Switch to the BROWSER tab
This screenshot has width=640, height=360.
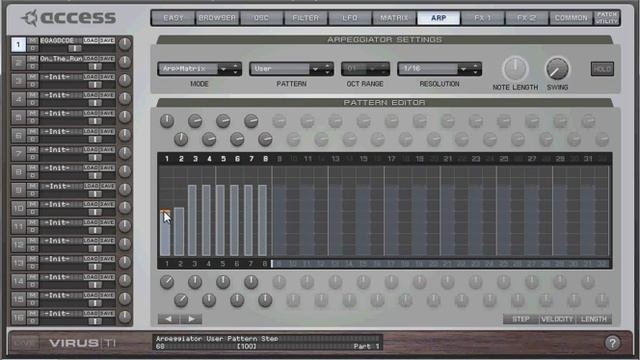coord(217,18)
